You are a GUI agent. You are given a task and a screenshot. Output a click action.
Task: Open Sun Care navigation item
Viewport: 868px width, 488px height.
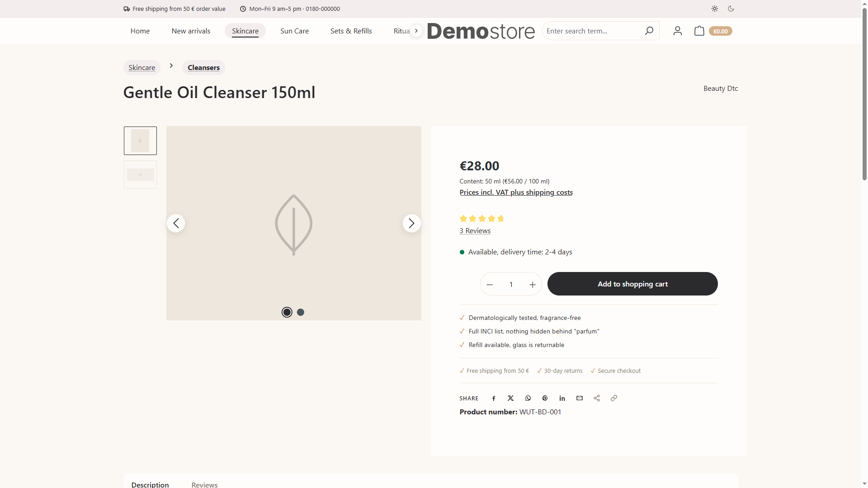(294, 31)
